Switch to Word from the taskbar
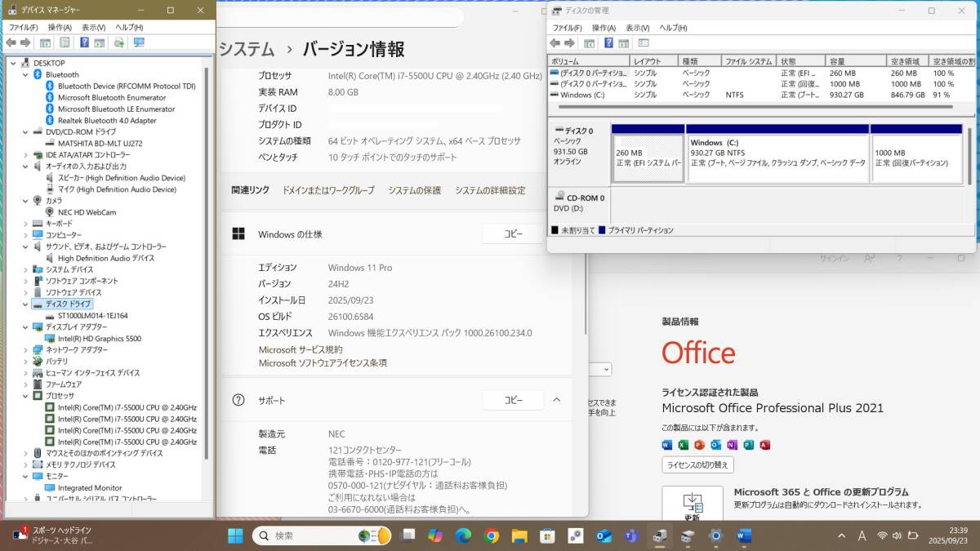This screenshot has height=551, width=980. [x=744, y=535]
